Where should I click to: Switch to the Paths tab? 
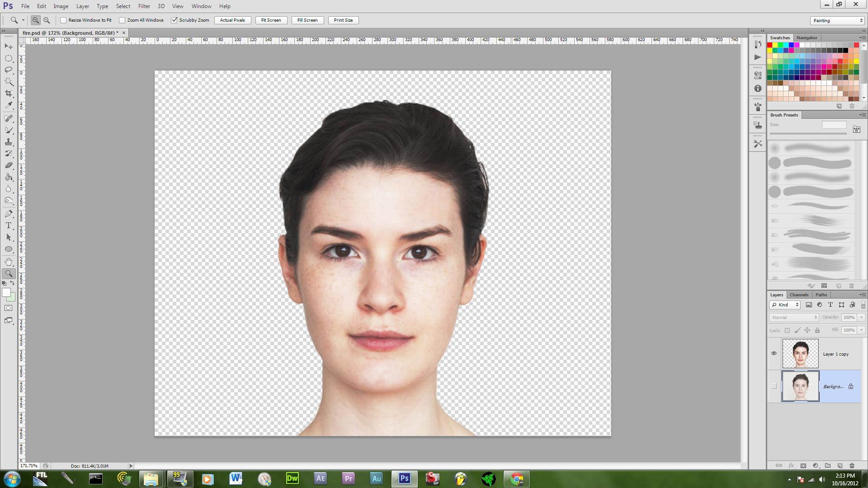point(821,295)
